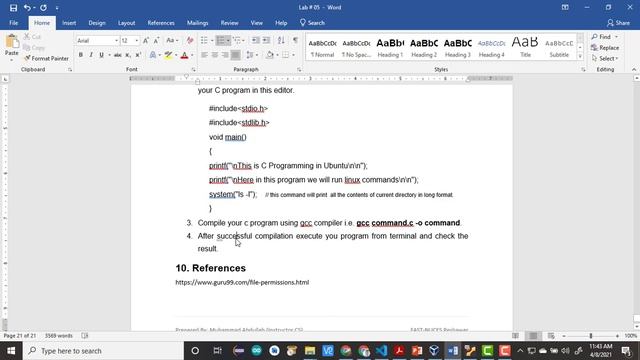The width and height of the screenshot is (640, 360).
Task: Switch to the Design tab
Action: pyautogui.click(x=97, y=23)
